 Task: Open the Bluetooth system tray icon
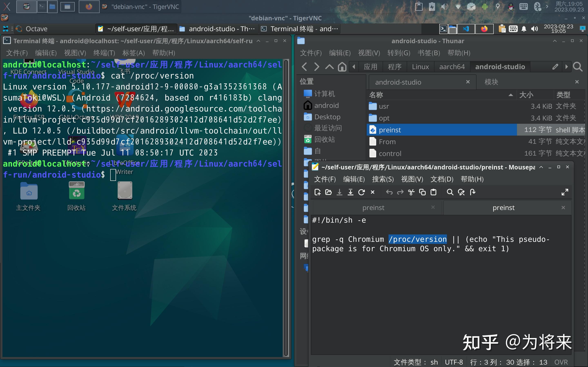point(537,7)
